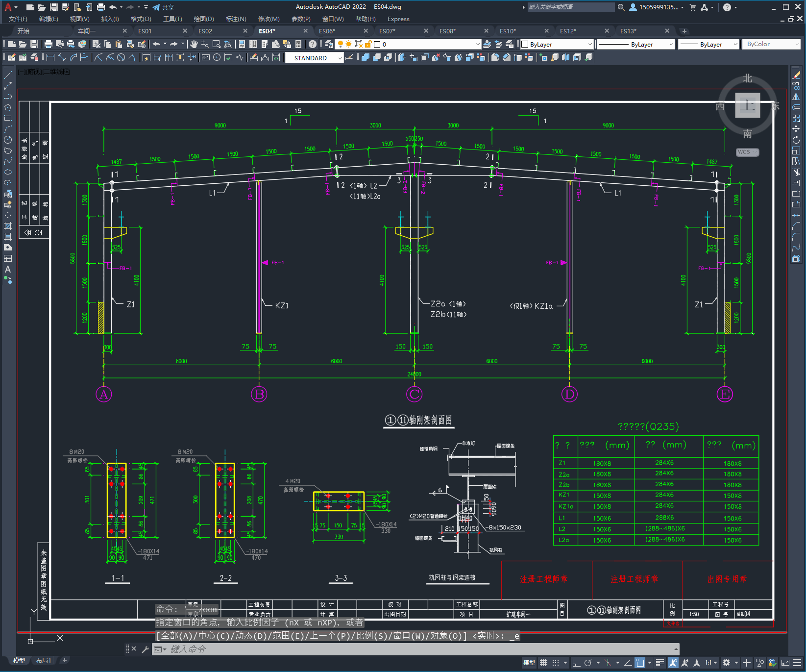Toggle the layer lock padlock icon
806x672 pixels.
(368, 44)
